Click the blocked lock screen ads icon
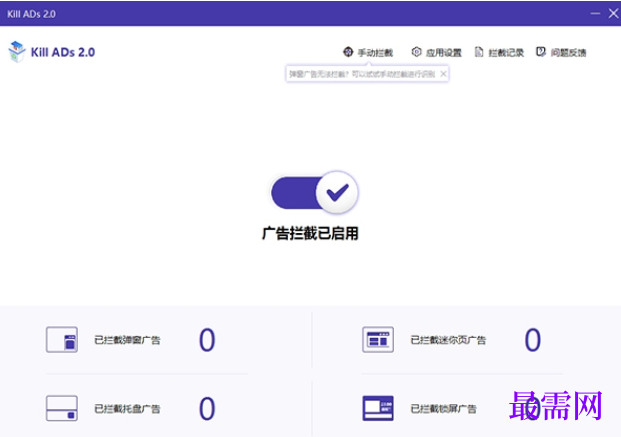 point(378,408)
